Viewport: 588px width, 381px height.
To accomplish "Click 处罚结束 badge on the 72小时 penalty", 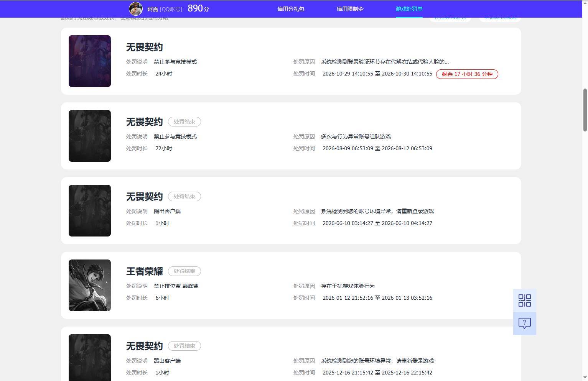I will (184, 122).
